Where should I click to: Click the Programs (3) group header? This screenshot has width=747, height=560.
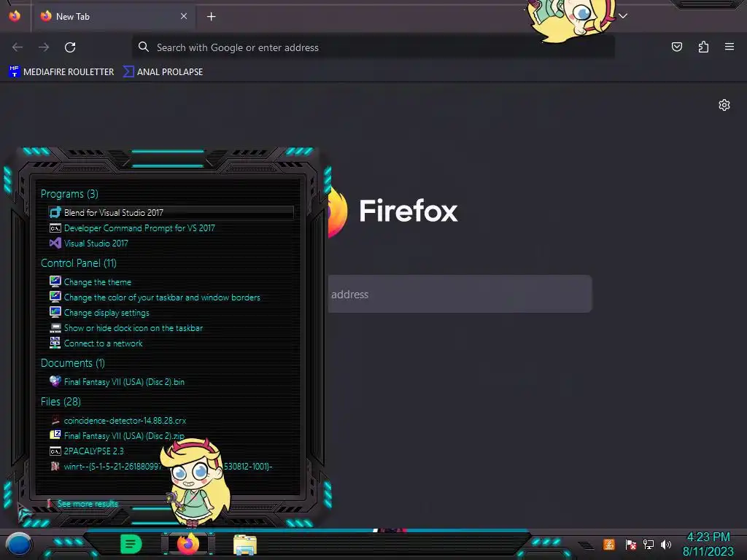(69, 194)
